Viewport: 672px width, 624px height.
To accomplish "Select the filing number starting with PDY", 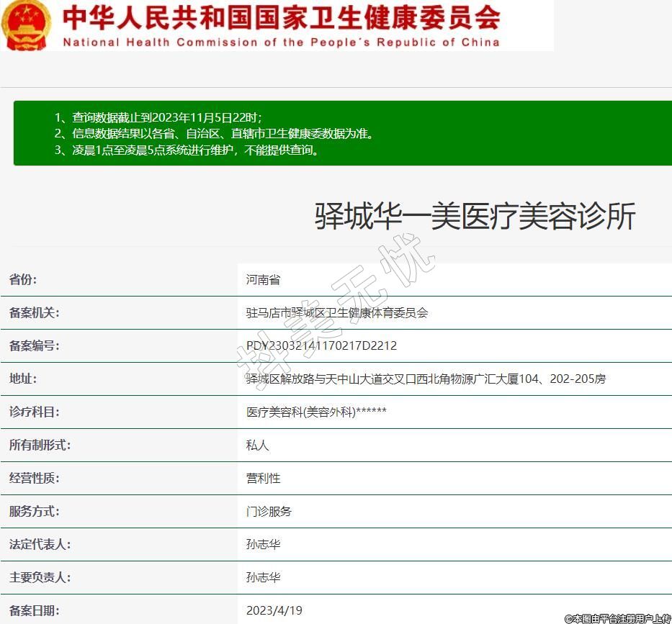I will 321,345.
